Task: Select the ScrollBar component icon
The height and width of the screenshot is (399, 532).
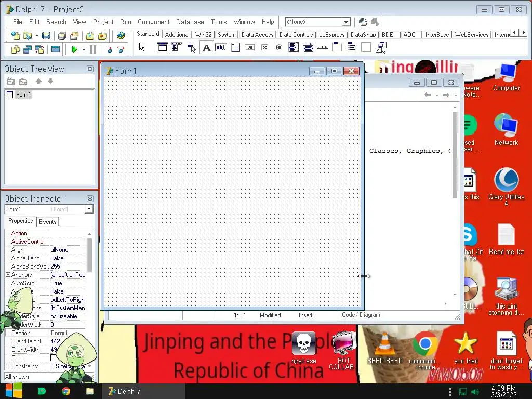Action: coord(322,47)
